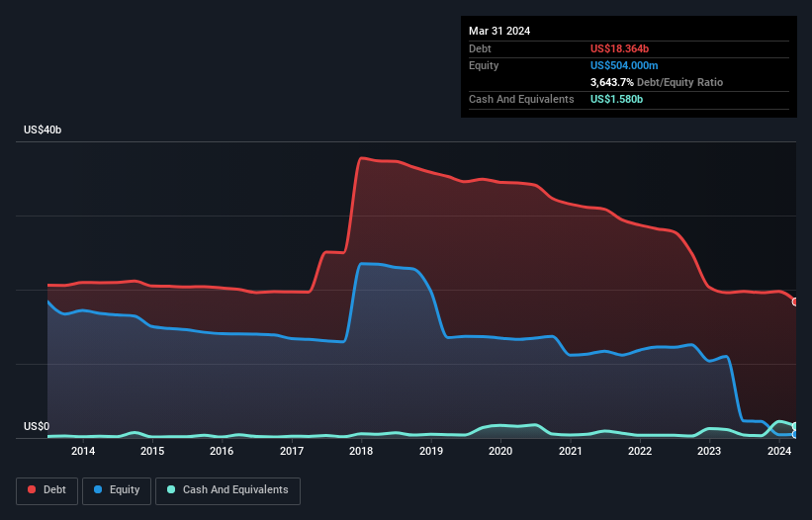Toggle the Equity series legend button
Viewport: 812px width, 520px height.
coord(117,490)
